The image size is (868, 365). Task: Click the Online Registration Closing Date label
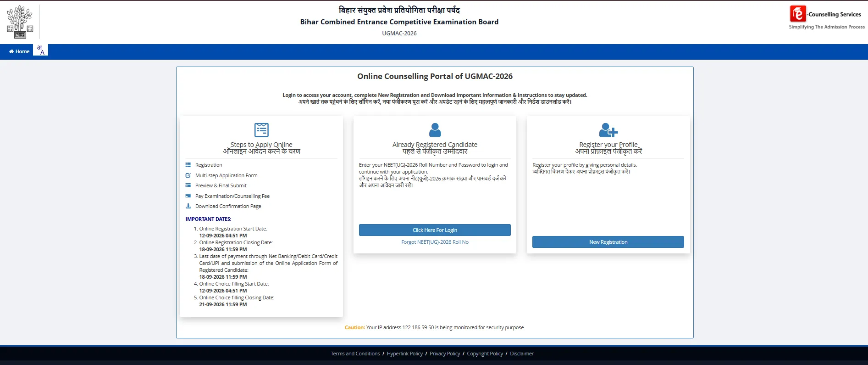(236, 242)
